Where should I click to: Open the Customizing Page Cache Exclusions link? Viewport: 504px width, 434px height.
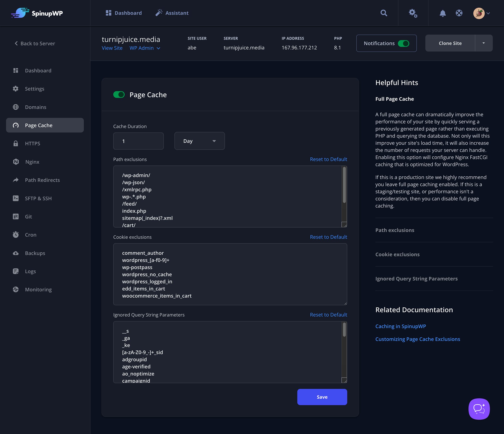coord(417,339)
